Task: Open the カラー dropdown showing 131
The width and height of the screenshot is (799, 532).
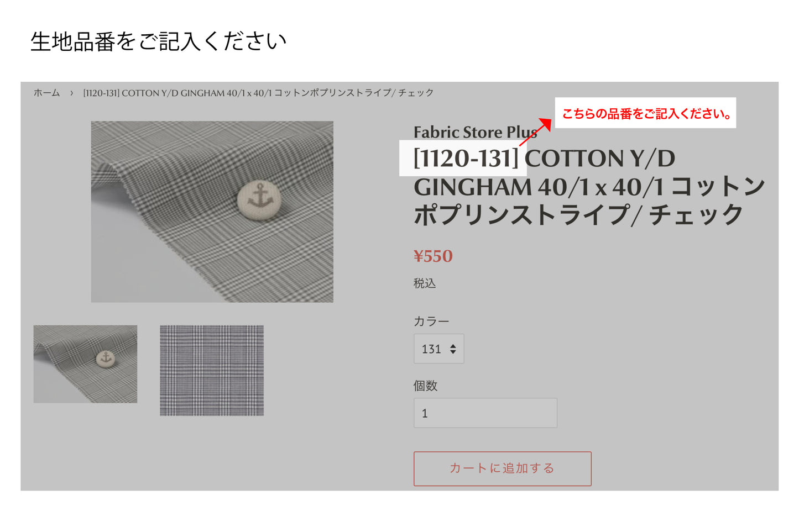Action: [438, 349]
